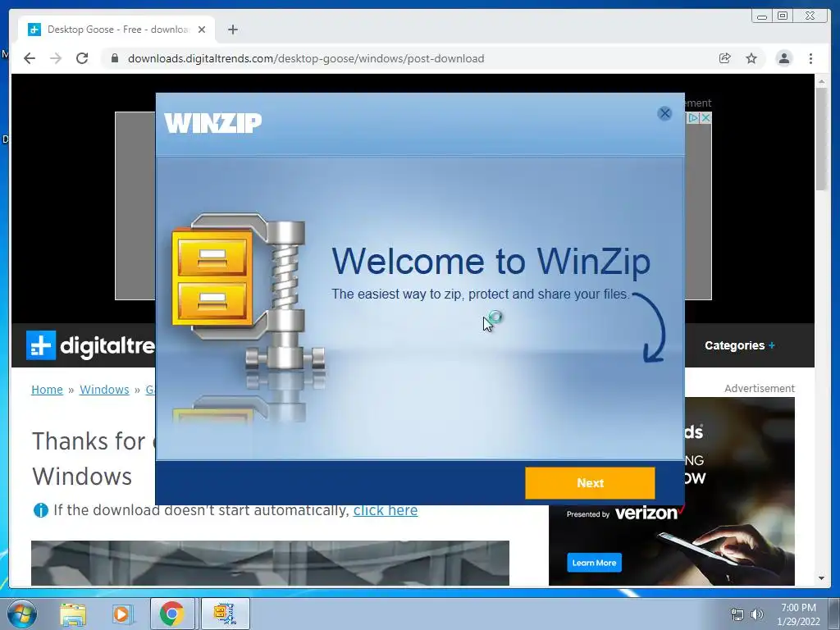840x630 pixels.
Task: Click the page scrollbar down arrow
Action: coord(821,578)
